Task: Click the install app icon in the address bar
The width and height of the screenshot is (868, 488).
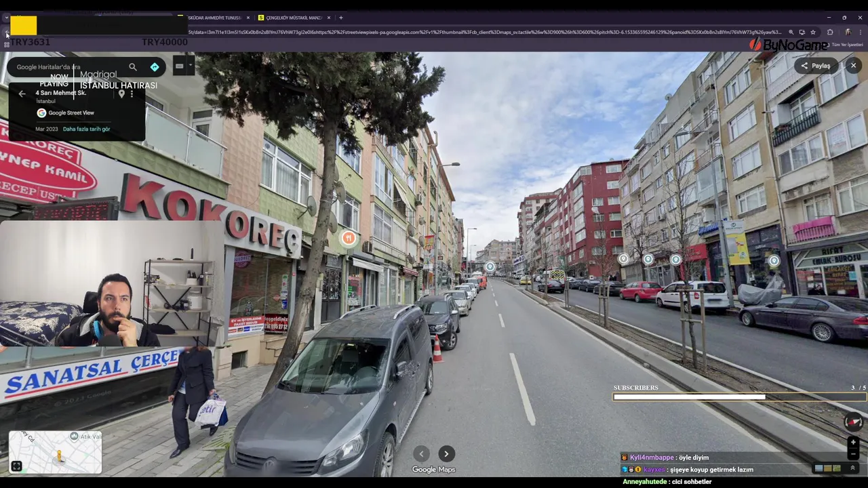Action: pos(802,32)
